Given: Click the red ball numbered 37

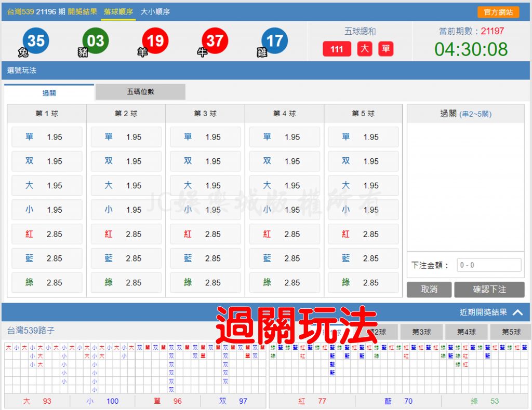Looking at the screenshot, I should coord(215,40).
